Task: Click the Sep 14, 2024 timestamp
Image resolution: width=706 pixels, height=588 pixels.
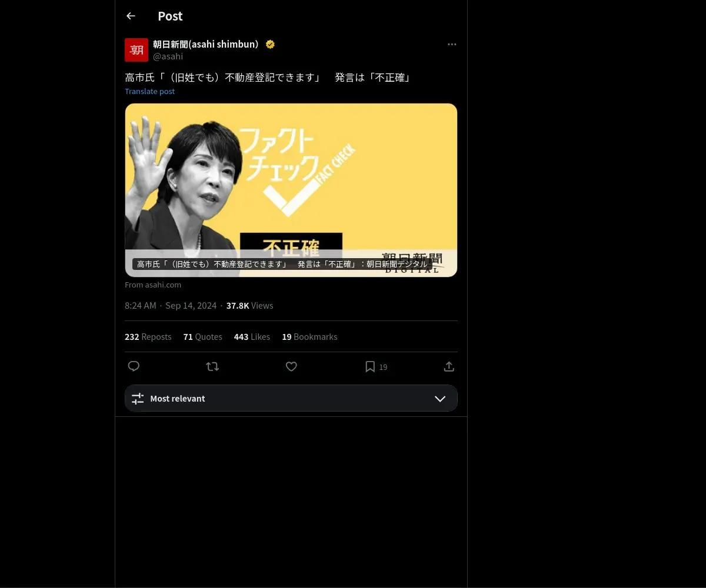Action: (x=191, y=306)
